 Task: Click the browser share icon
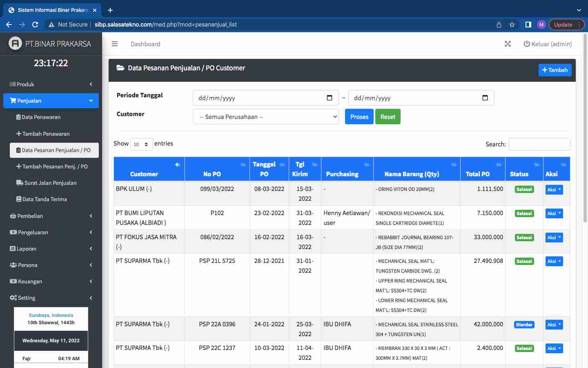click(x=499, y=25)
